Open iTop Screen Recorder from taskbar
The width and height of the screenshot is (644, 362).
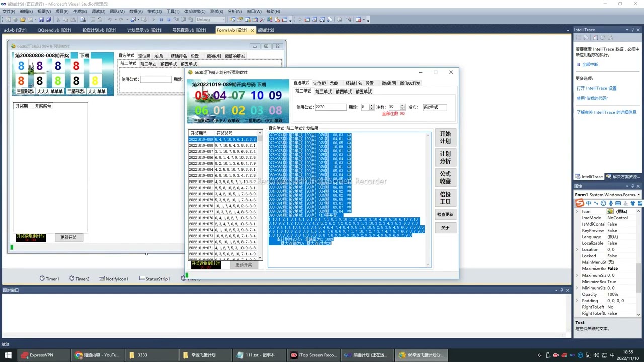pyautogui.click(x=314, y=355)
